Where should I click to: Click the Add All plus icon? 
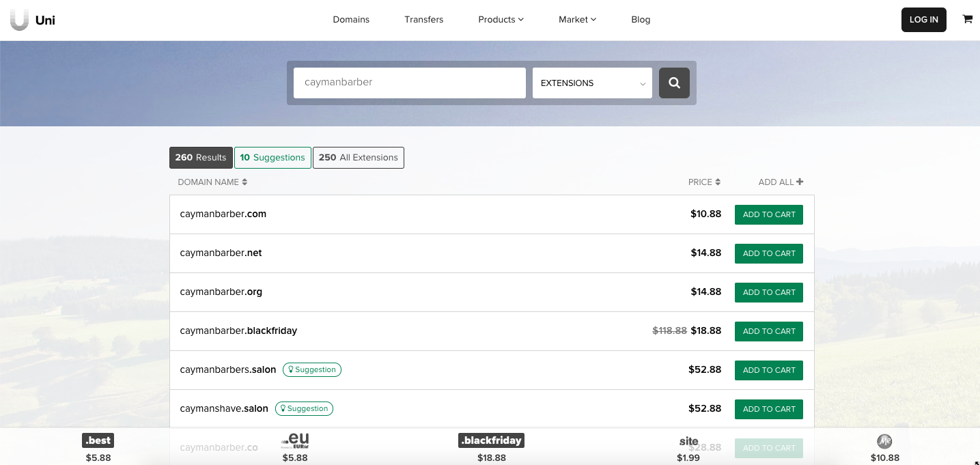[800, 182]
